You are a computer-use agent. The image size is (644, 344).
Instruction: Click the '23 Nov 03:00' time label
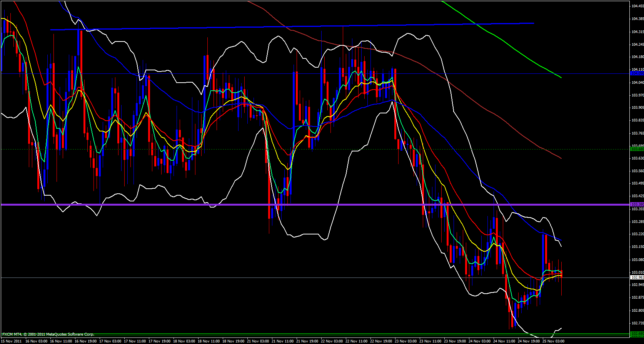(x=405, y=341)
